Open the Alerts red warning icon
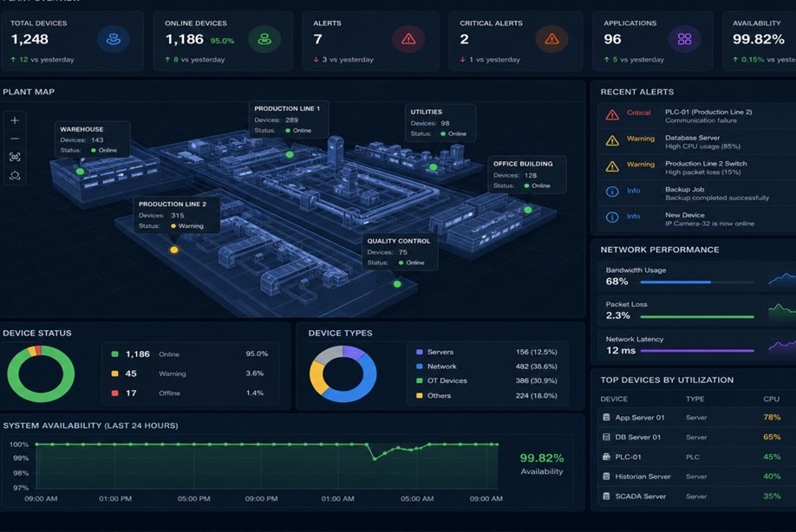 tap(408, 39)
